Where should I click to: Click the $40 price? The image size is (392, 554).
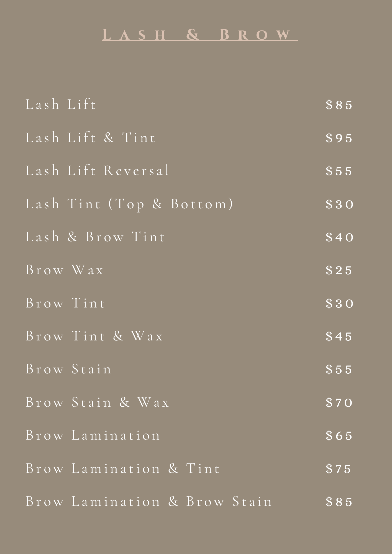pos(340,237)
